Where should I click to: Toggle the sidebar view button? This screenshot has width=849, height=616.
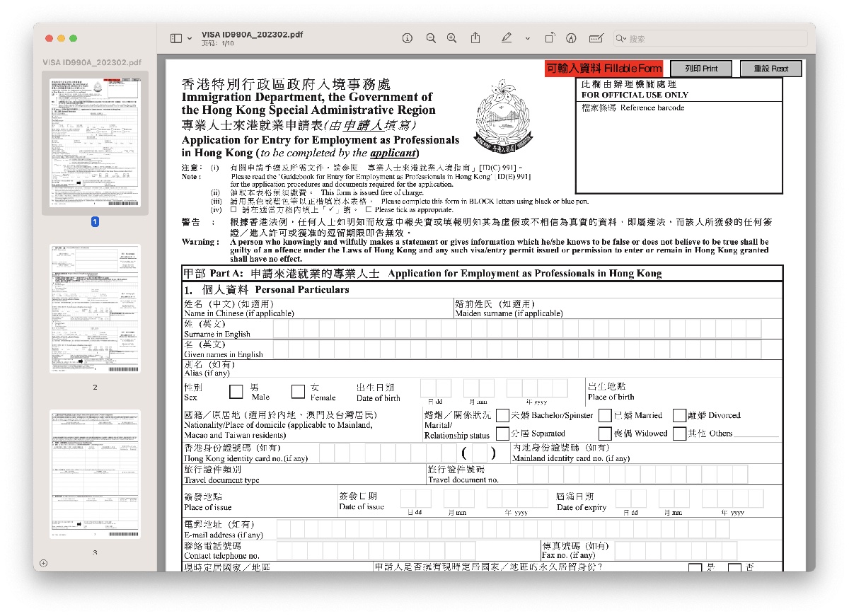point(176,38)
